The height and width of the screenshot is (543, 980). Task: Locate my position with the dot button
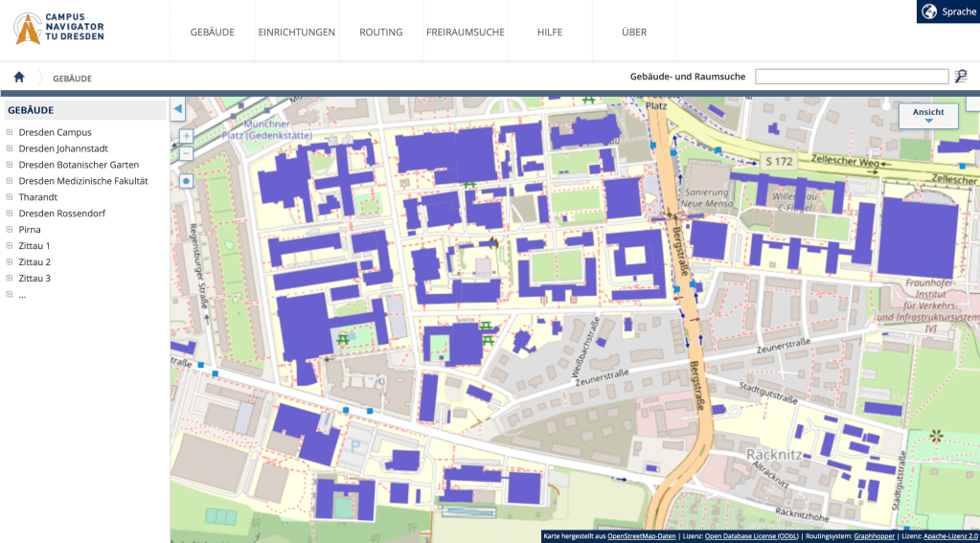186,180
